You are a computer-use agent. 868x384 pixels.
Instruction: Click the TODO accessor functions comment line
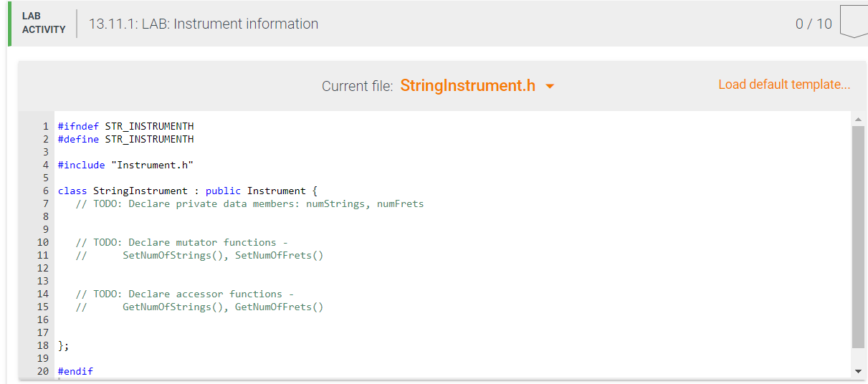[184, 294]
